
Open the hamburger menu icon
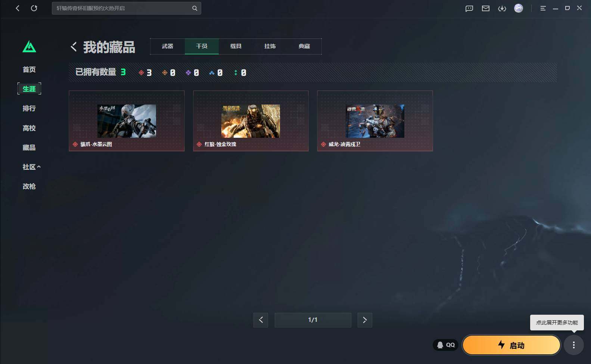click(x=543, y=8)
